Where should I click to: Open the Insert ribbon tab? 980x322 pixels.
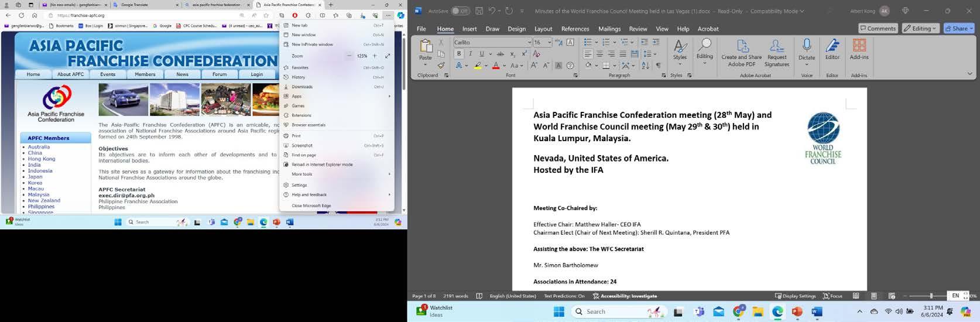coord(469,29)
